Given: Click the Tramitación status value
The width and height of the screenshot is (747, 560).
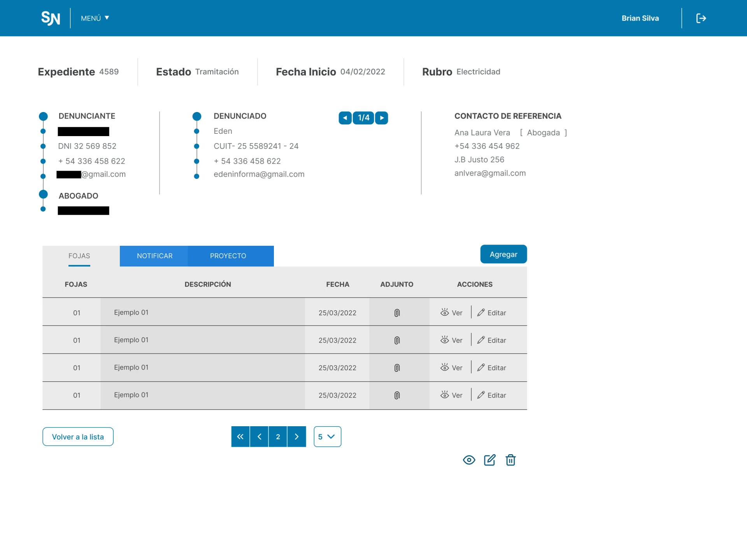Looking at the screenshot, I should [x=217, y=72].
